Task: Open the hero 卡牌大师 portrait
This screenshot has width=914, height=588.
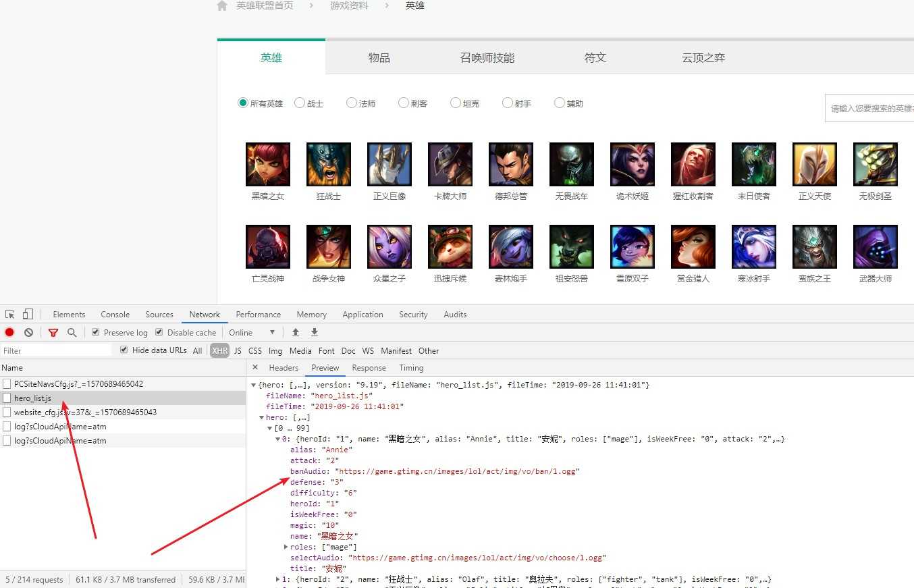Action: [x=450, y=164]
